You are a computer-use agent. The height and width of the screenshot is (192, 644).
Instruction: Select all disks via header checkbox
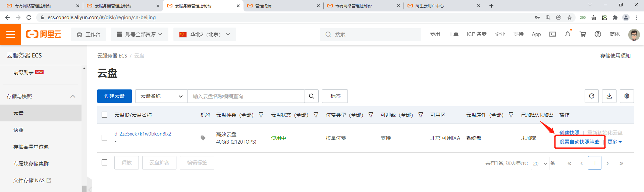pos(105,115)
